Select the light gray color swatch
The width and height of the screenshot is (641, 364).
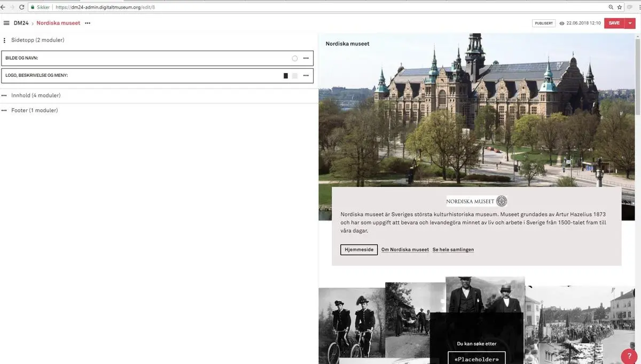coord(294,76)
